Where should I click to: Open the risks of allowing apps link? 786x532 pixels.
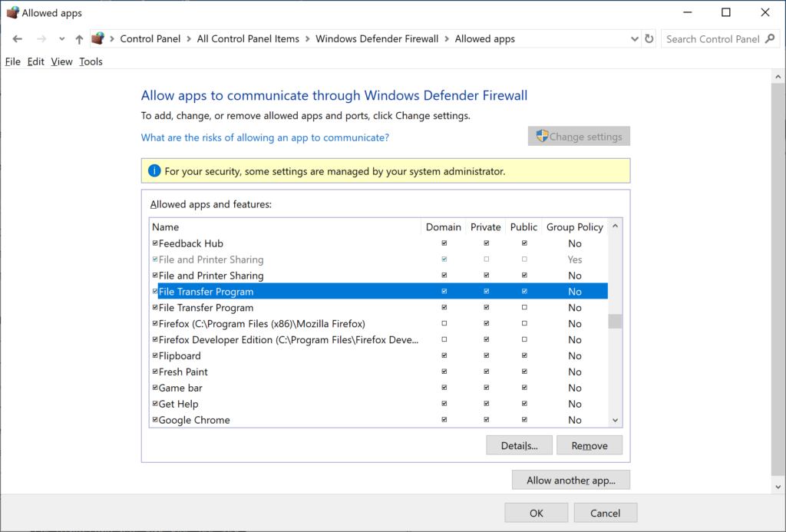[x=265, y=137]
